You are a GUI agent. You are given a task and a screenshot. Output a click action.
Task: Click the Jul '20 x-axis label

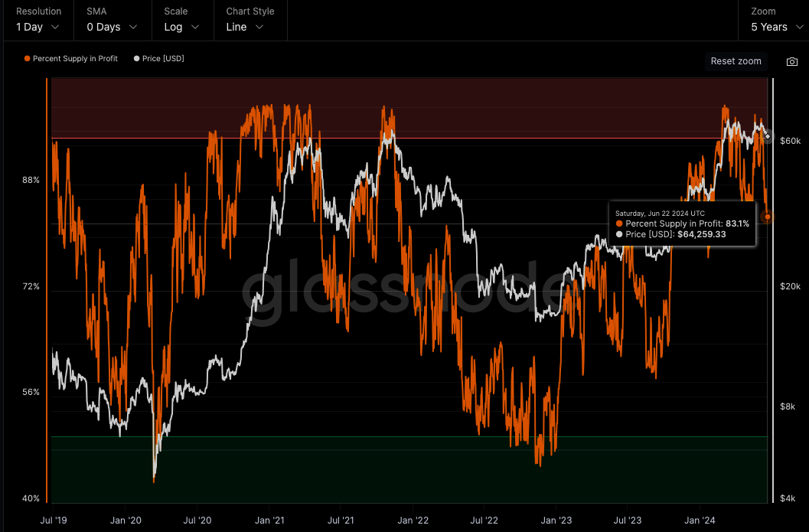point(197,520)
